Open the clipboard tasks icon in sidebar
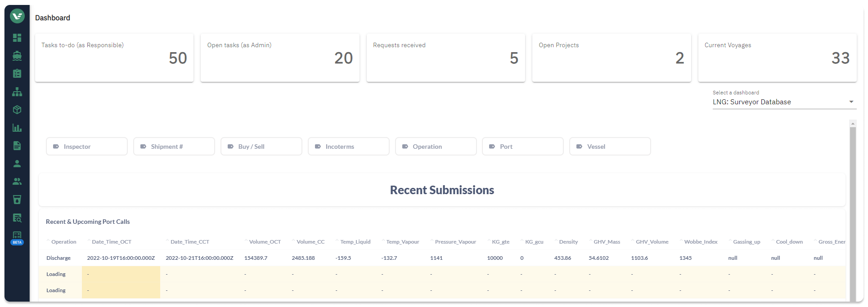Screen dimensions: 868x307 coord(17,74)
